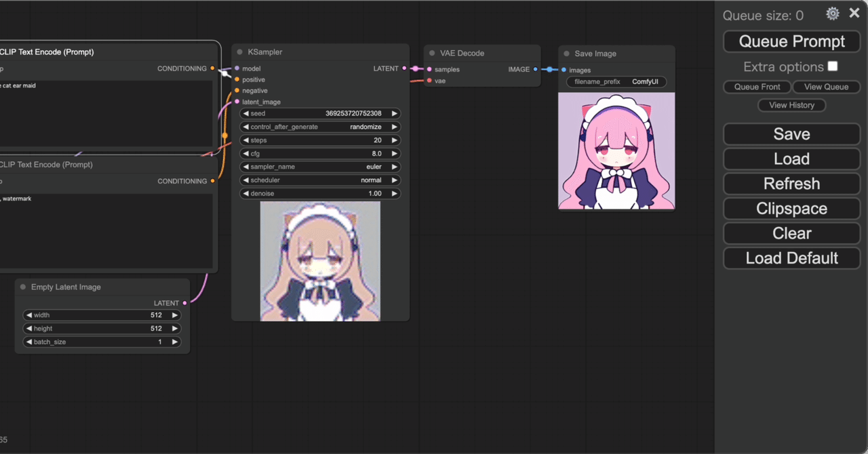This screenshot has width=868, height=454.
Task: Edit the filename_prefix field in Save Image
Action: point(616,81)
